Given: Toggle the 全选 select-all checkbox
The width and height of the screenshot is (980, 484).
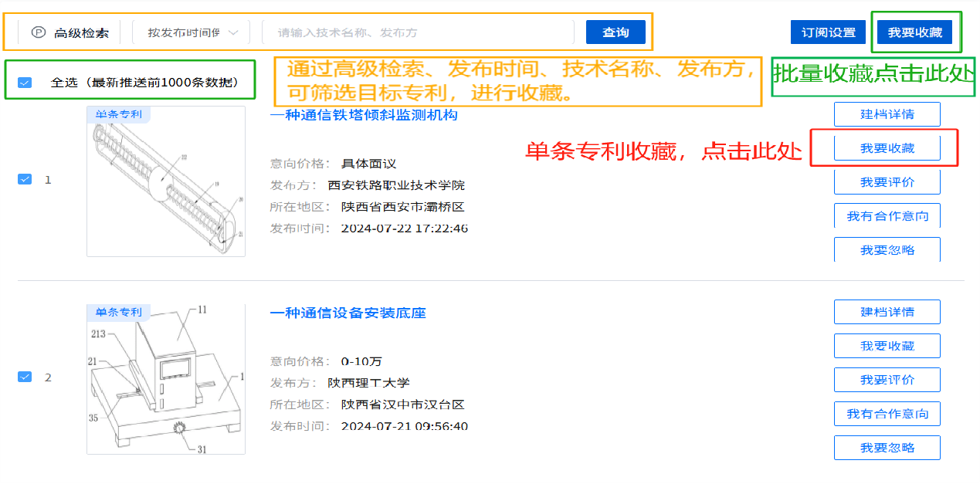Looking at the screenshot, I should pyautogui.click(x=25, y=82).
